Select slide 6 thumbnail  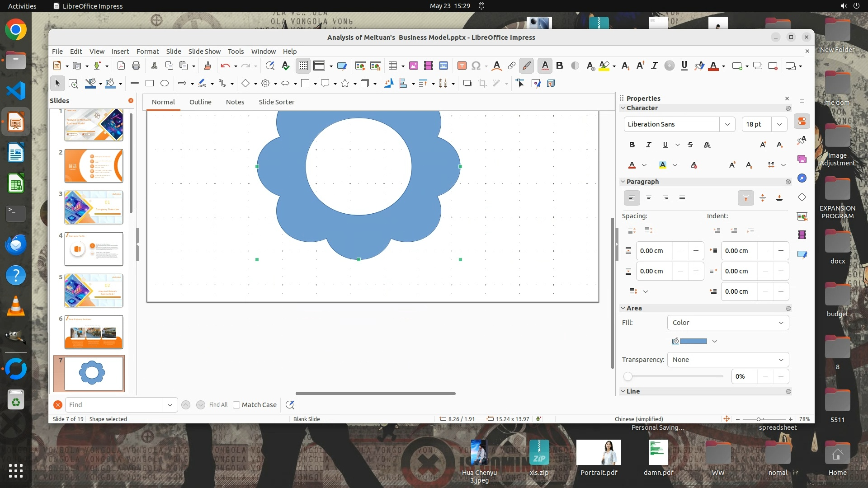tap(94, 332)
